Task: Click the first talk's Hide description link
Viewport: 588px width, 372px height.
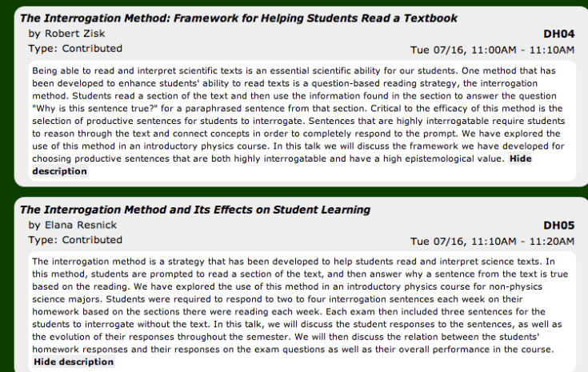Action: (x=520, y=159)
